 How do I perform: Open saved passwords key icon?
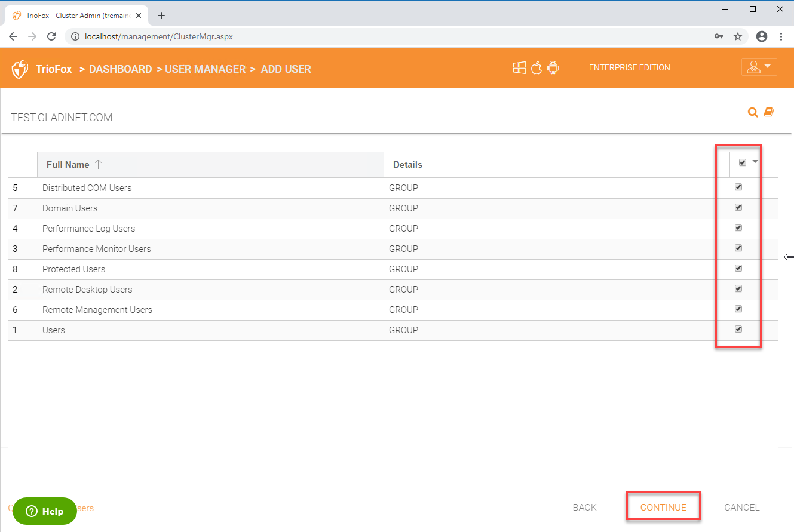pyautogui.click(x=719, y=36)
